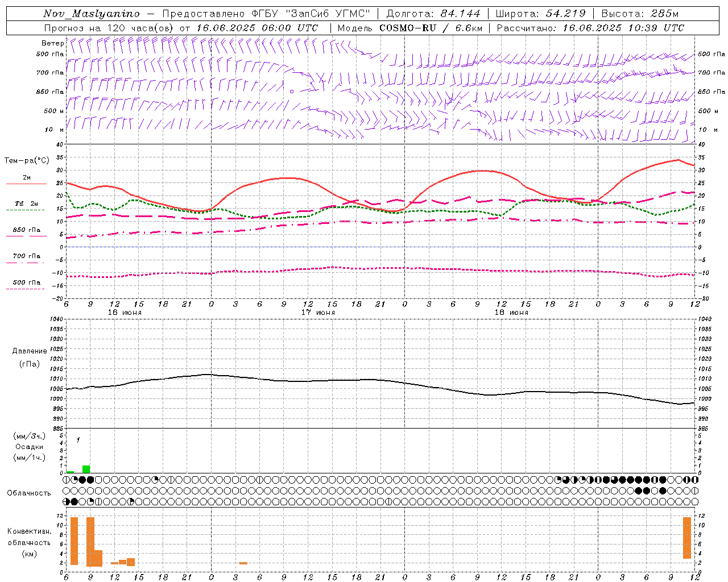The width and height of the screenshot is (728, 582).
Task: Click the 'Модель COSMO-RU / 6.6км' model label
Action: click(x=410, y=28)
